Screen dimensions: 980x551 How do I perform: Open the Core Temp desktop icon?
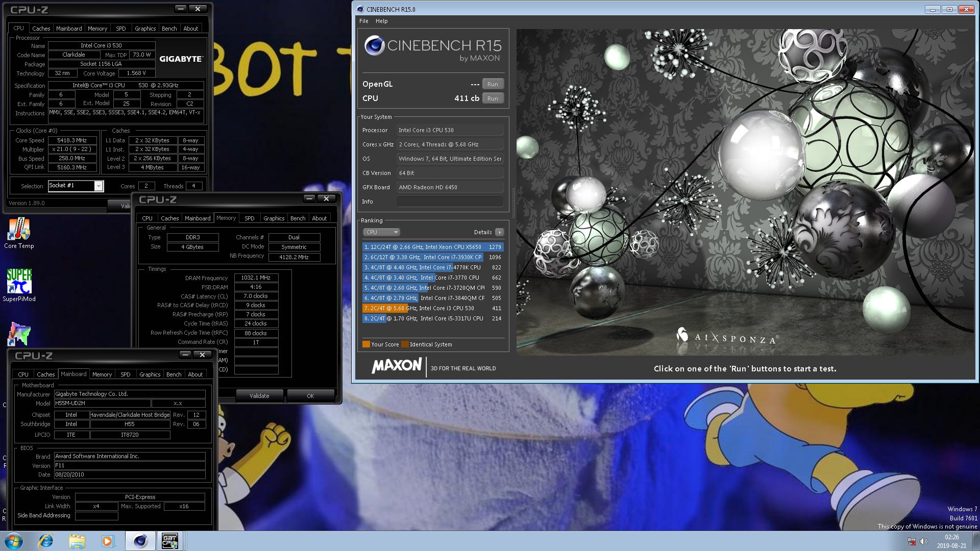19,233
